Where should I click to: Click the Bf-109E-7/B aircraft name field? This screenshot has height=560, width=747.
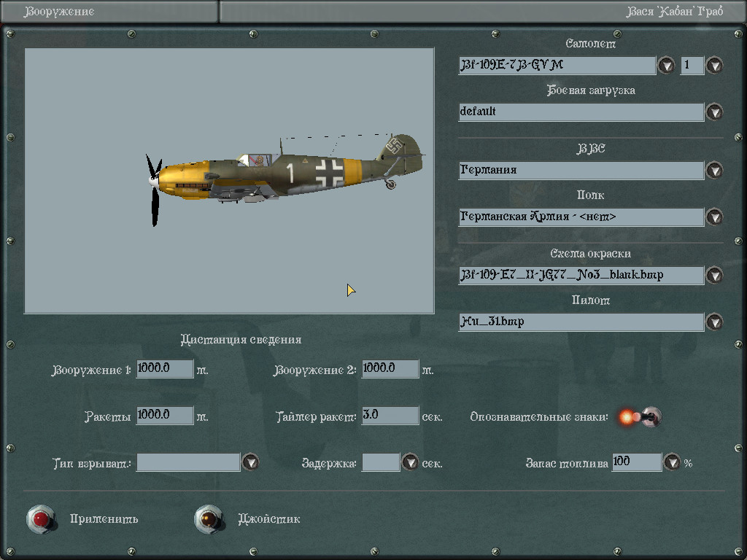(x=557, y=65)
